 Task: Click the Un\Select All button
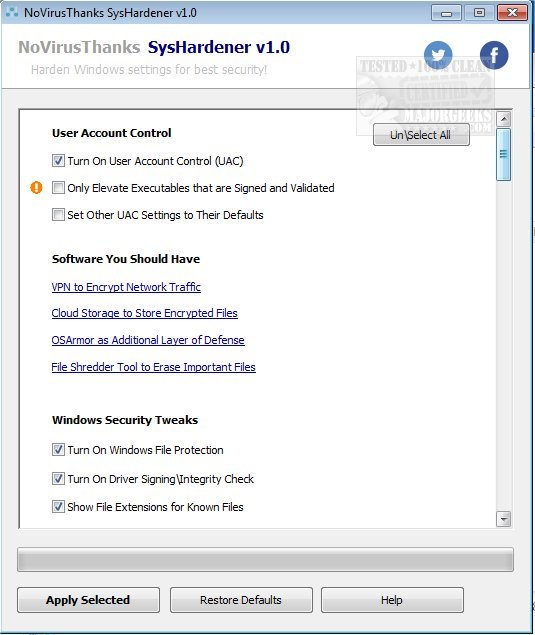[x=421, y=135]
